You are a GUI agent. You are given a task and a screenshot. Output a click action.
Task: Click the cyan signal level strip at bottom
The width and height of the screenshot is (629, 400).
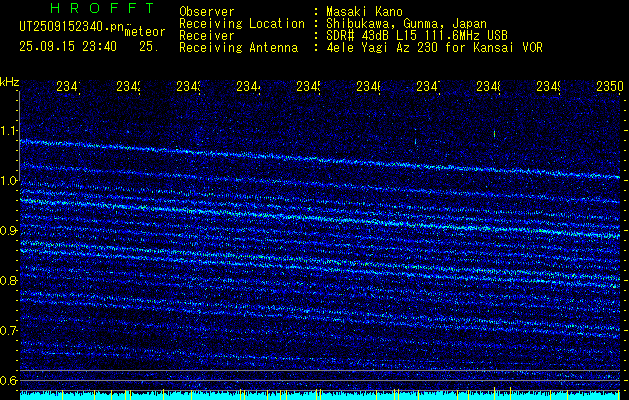pos(320,395)
